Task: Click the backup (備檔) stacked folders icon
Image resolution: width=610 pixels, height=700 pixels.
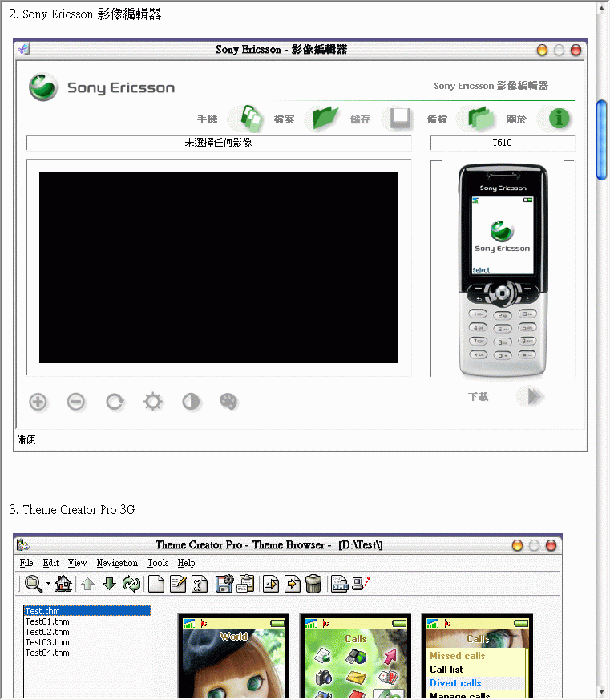Action: tap(481, 119)
